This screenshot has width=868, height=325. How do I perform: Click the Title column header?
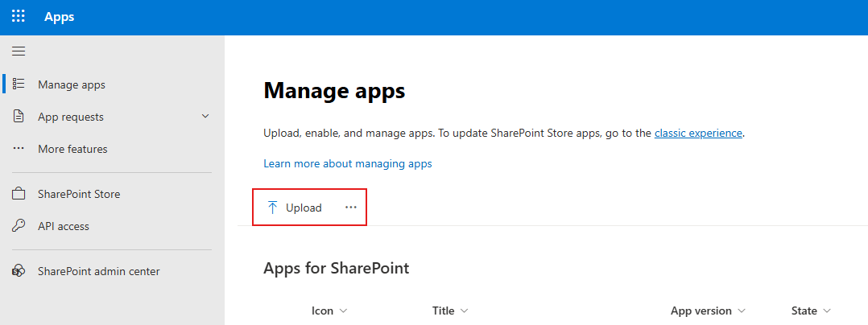pyautogui.click(x=443, y=311)
